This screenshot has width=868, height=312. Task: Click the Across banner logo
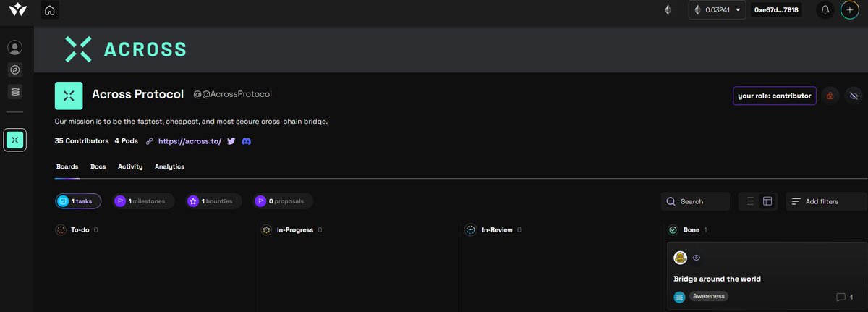coord(126,49)
